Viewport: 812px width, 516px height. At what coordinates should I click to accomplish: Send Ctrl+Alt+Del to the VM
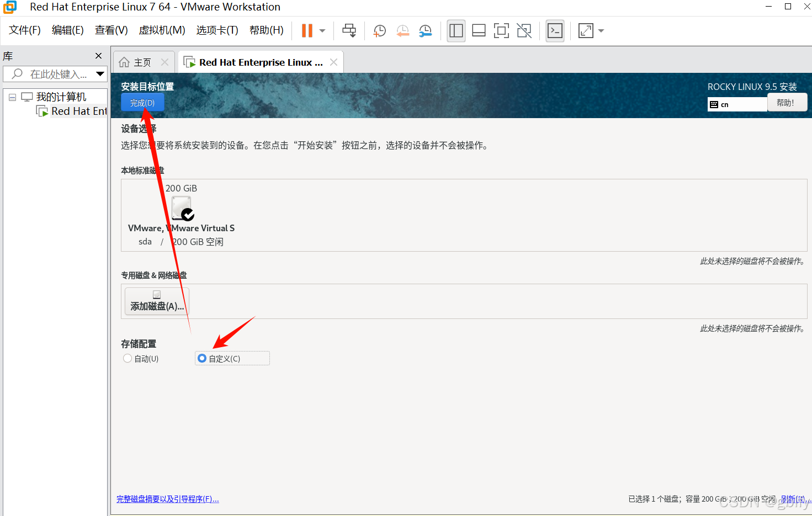pos(349,30)
